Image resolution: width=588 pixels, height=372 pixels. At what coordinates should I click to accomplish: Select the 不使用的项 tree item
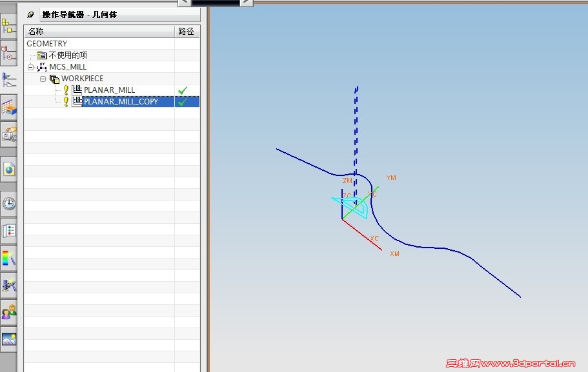coord(68,55)
